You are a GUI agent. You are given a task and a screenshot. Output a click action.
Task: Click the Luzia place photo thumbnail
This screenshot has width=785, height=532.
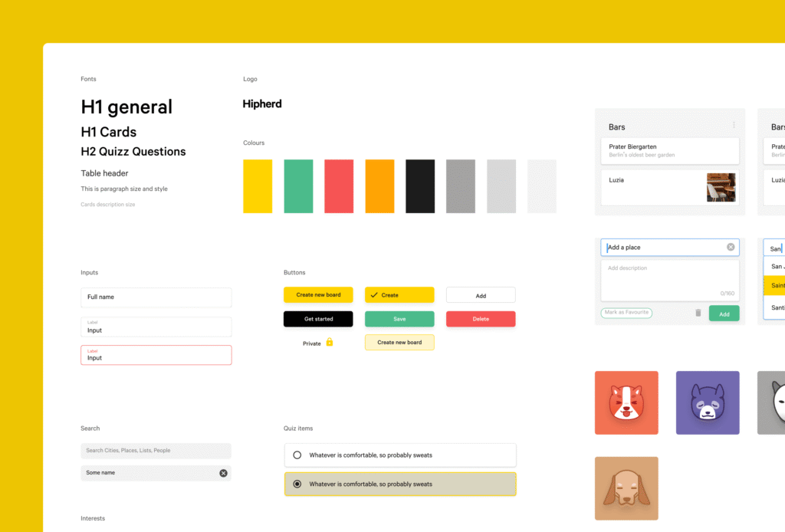pyautogui.click(x=721, y=188)
